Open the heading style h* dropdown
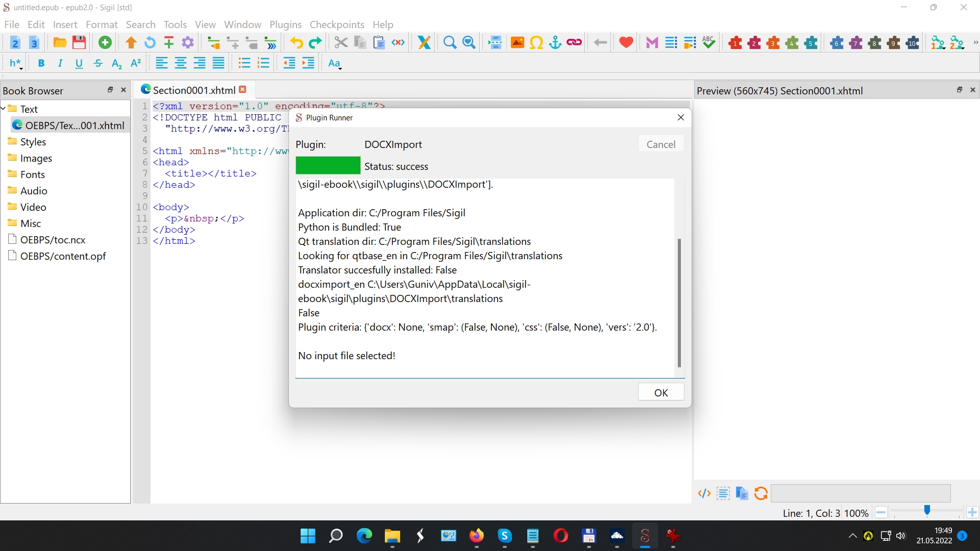The image size is (980, 551). [x=16, y=63]
